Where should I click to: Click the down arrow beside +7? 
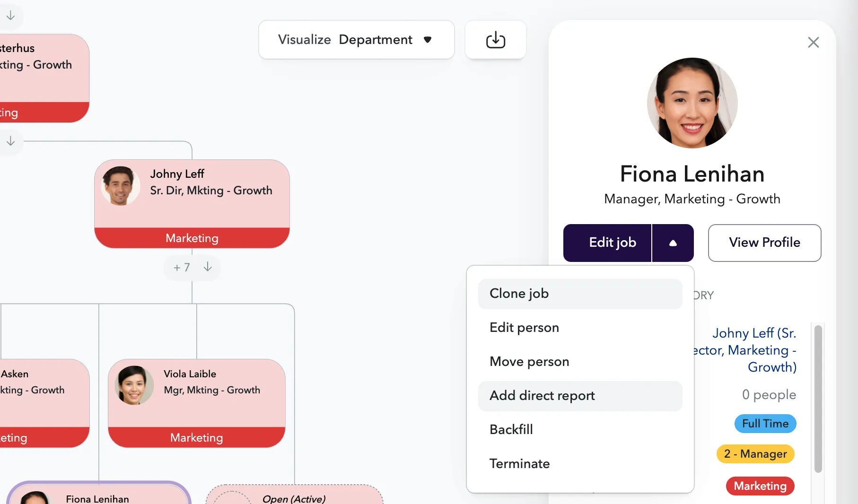click(208, 267)
